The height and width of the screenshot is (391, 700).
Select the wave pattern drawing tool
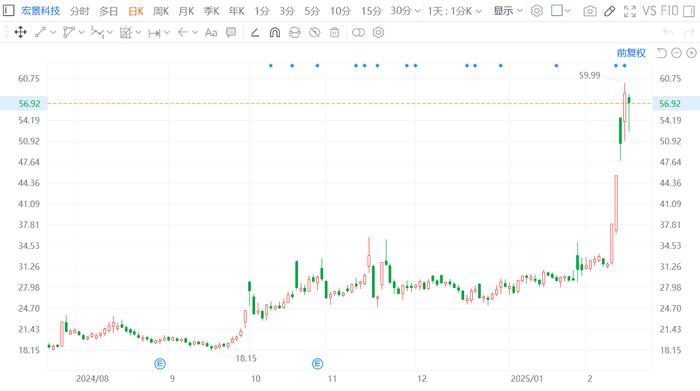(97, 32)
